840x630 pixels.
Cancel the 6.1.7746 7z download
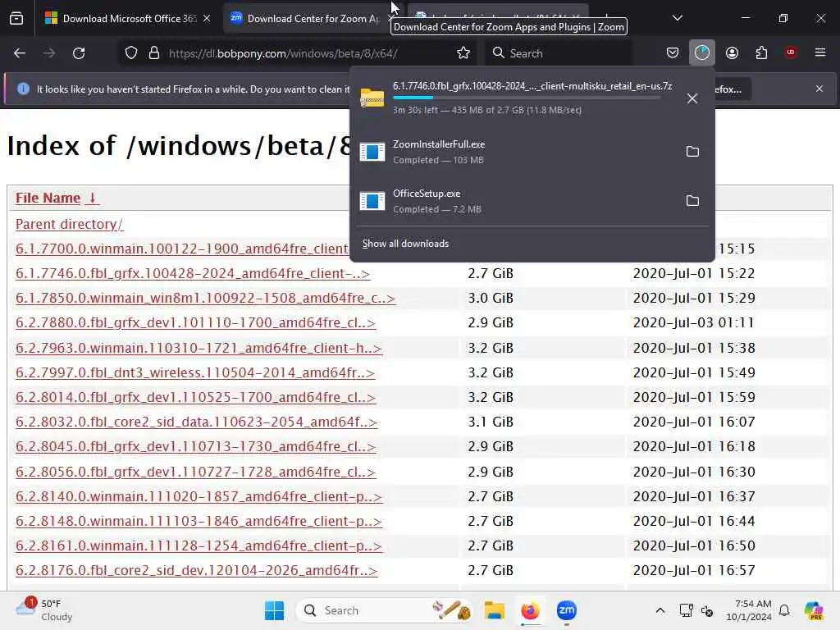coord(692,98)
